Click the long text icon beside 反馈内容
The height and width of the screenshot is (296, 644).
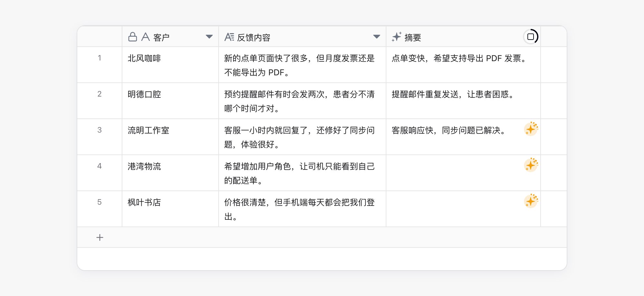[x=229, y=37]
